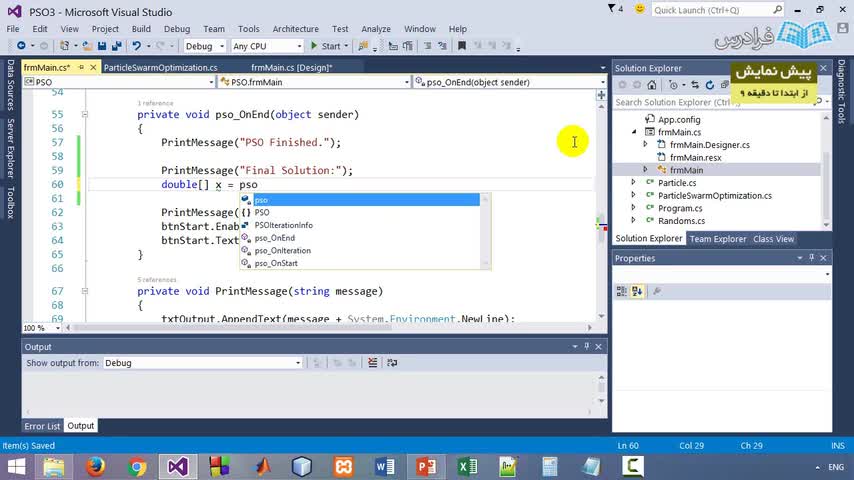Click the feedback smiley icon in title bar
This screenshot has width=854, height=480.
[x=640, y=9]
